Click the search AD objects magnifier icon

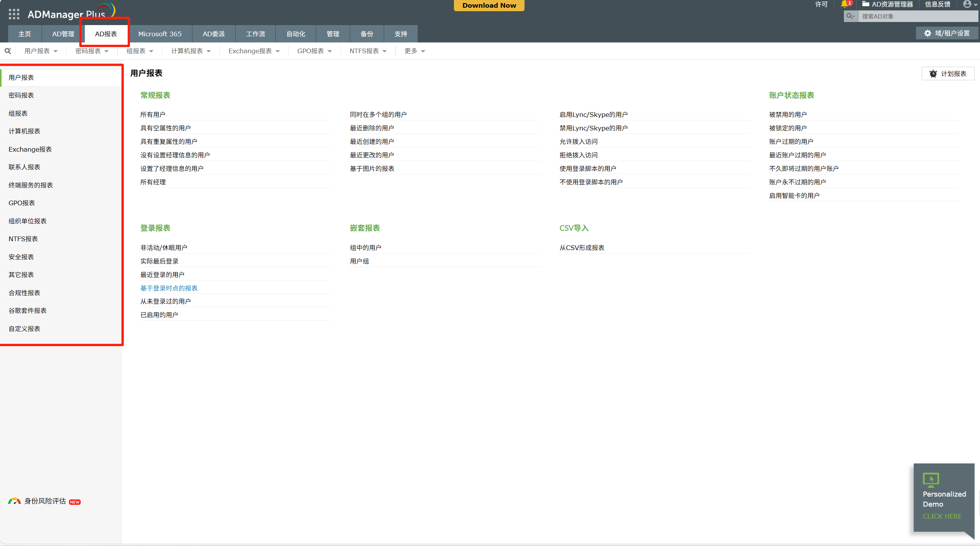click(x=850, y=16)
